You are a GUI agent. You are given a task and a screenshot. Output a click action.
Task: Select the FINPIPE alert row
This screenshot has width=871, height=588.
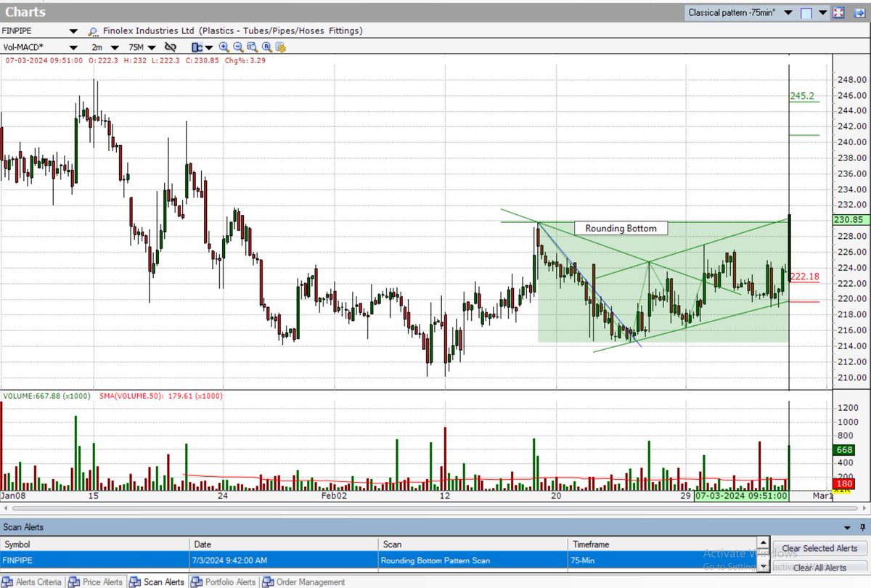pos(377,560)
